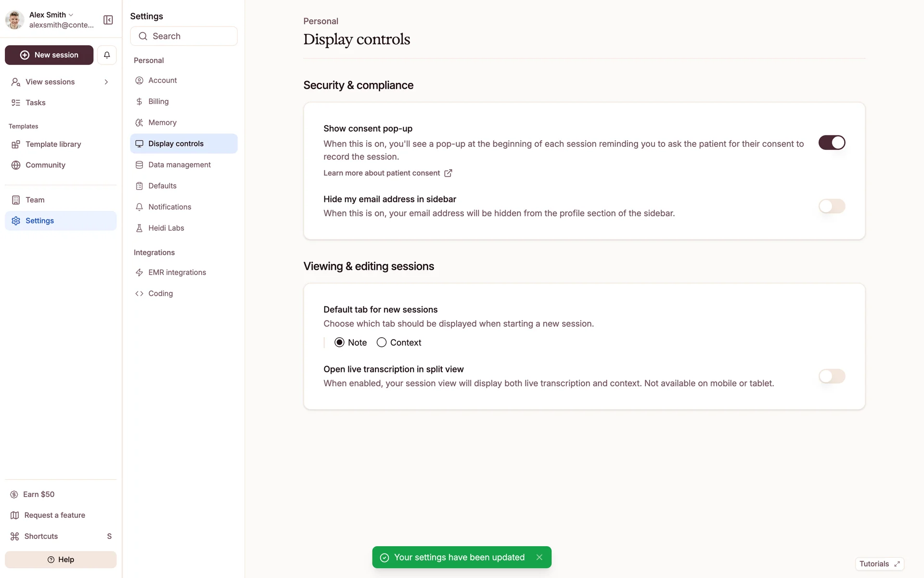Switch to Notifications settings page
The height and width of the screenshot is (578, 924).
169,207
